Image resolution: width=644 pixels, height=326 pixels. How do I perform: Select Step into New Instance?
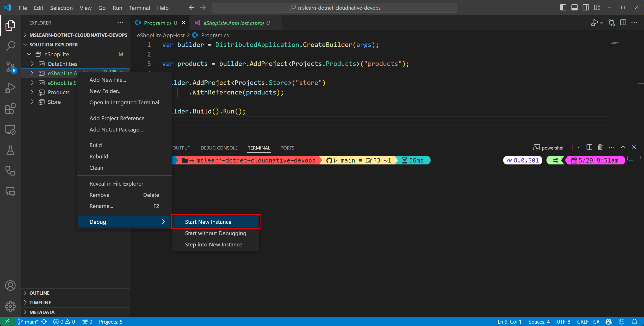click(216, 244)
